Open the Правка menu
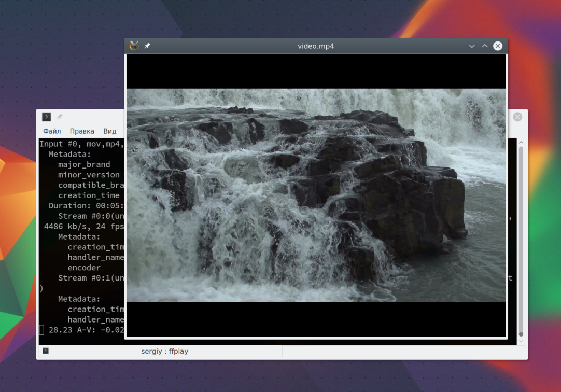The height and width of the screenshot is (392, 561). 82,131
